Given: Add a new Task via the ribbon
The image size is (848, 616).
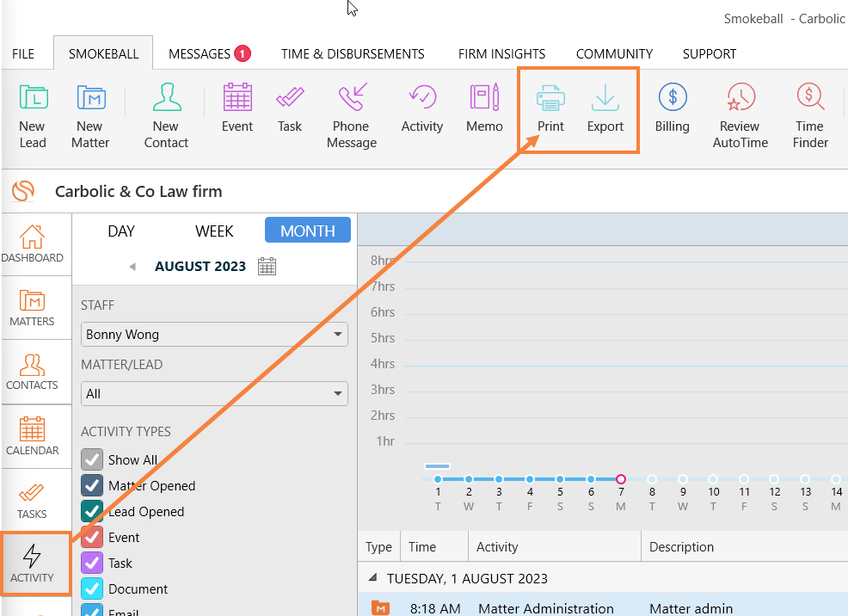Looking at the screenshot, I should coord(290,108).
